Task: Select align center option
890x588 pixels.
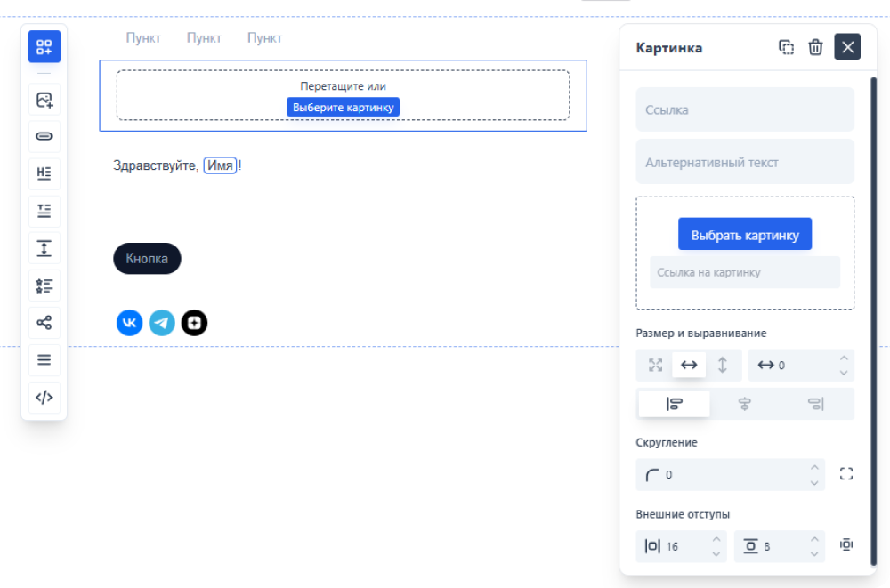Action: pyautogui.click(x=745, y=404)
